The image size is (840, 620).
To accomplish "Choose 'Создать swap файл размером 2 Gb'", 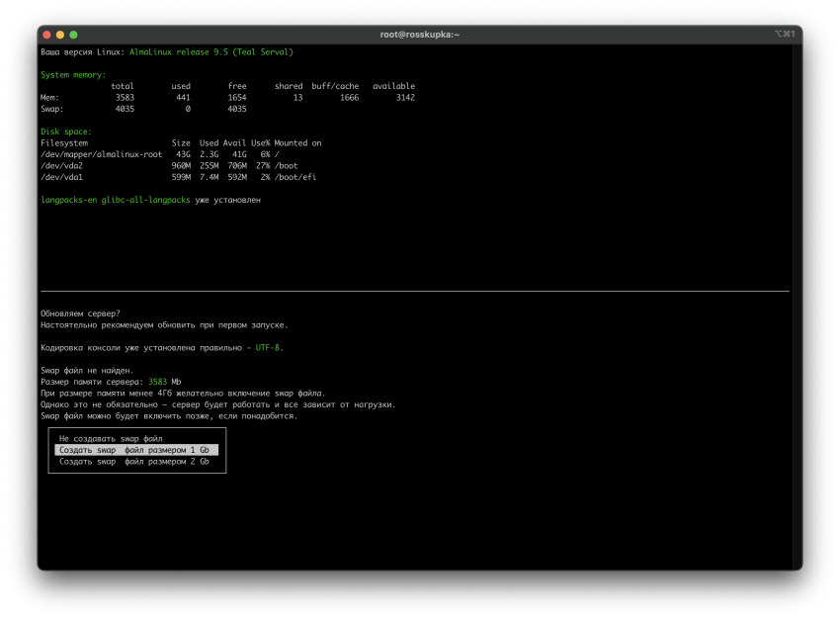I will coord(134,462).
